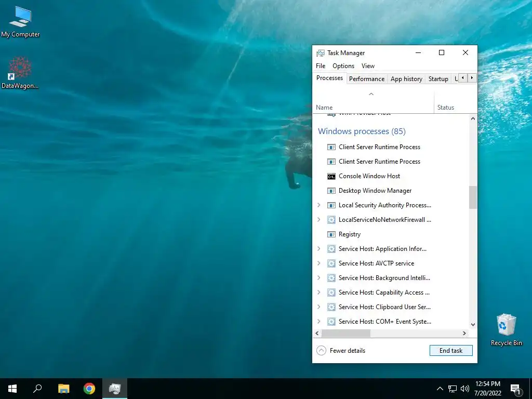Click the End task button
Image resolution: width=532 pixels, height=399 pixels.
[451, 351]
